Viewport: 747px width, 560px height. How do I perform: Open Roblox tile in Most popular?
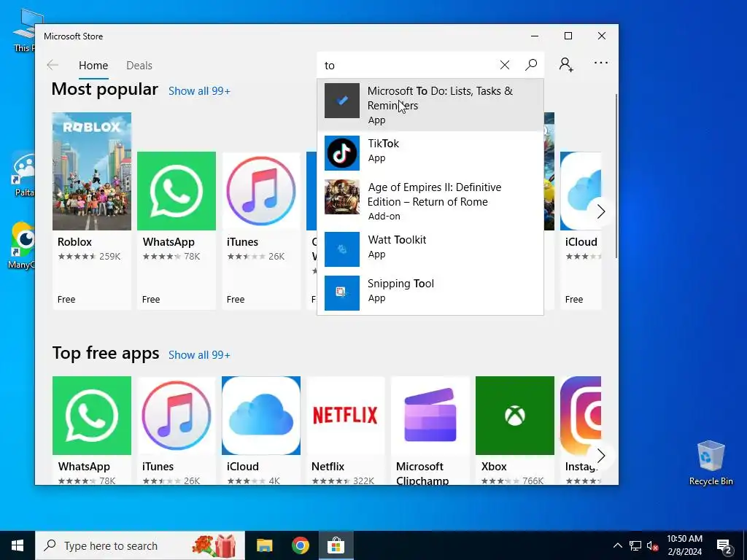92,211
